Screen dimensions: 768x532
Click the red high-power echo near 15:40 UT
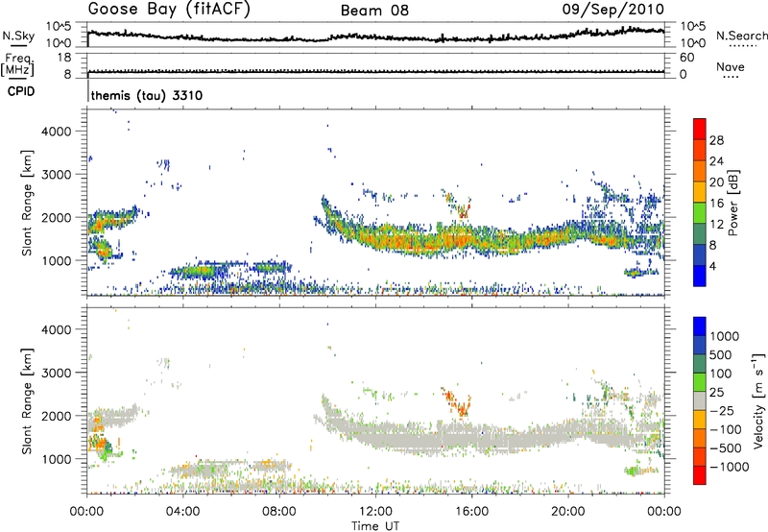(463, 213)
